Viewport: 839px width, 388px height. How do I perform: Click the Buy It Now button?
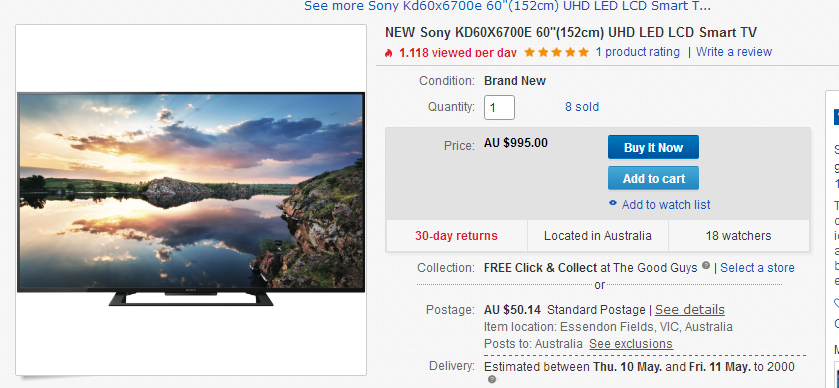(653, 147)
